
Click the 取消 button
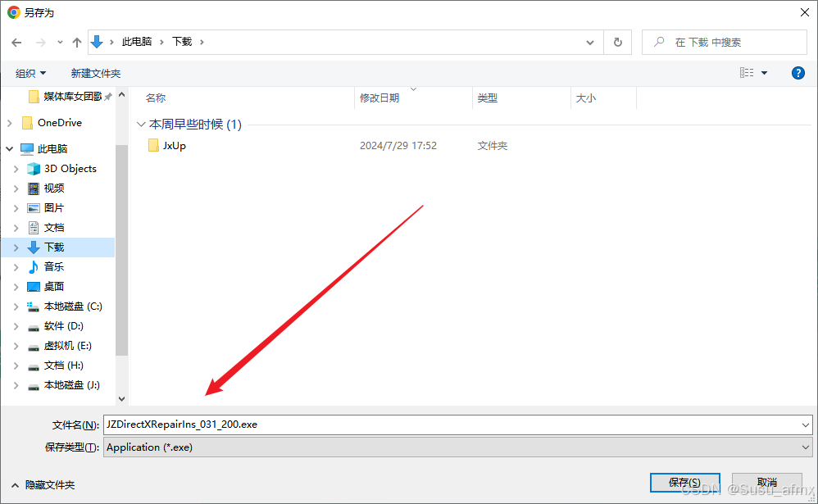[x=767, y=483]
